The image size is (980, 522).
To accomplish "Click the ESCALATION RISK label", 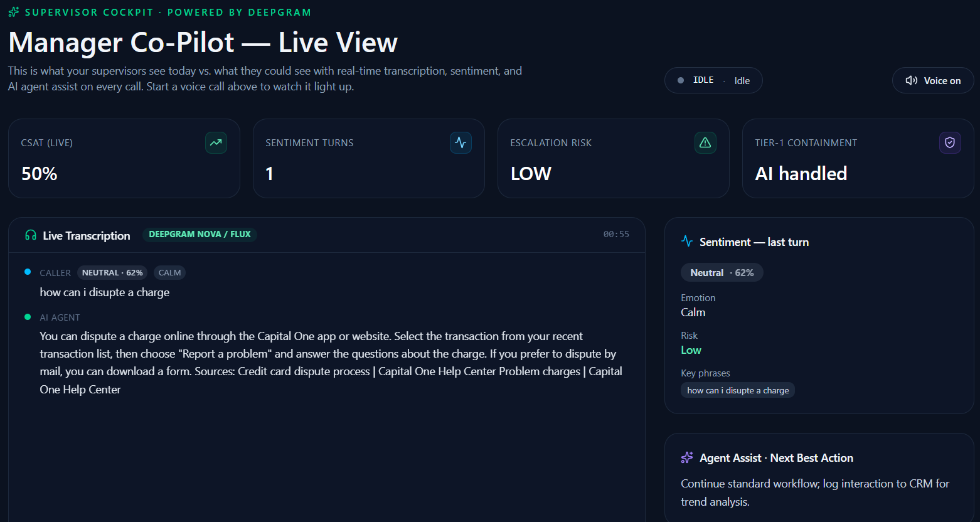I will [551, 143].
